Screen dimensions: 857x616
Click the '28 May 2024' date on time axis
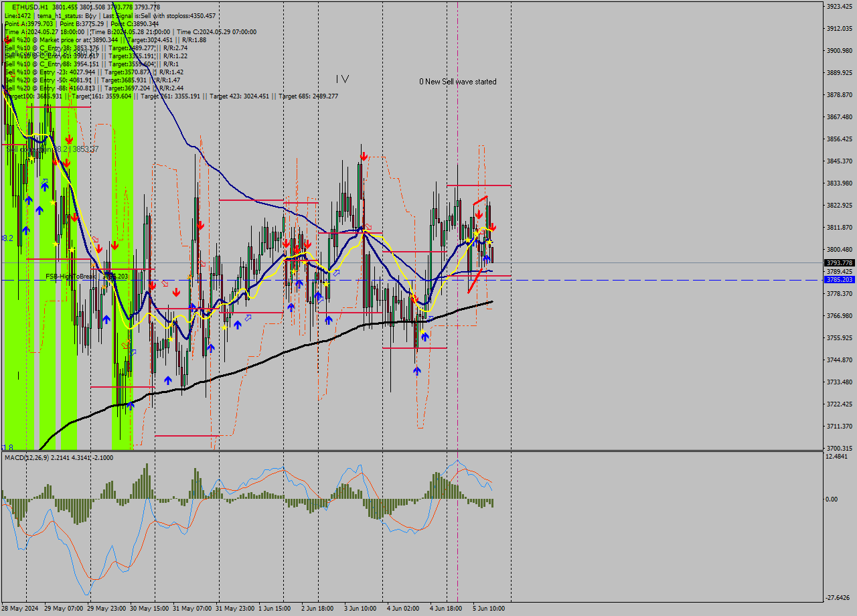20,609
